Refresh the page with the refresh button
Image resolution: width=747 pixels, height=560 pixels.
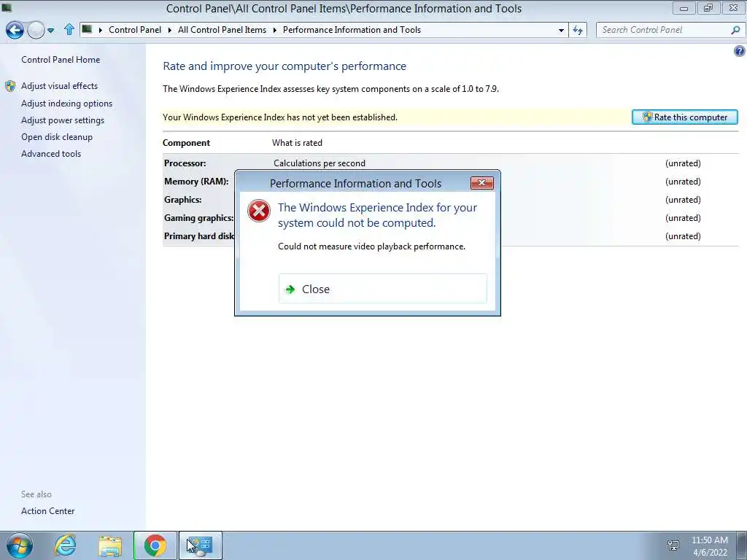click(578, 30)
